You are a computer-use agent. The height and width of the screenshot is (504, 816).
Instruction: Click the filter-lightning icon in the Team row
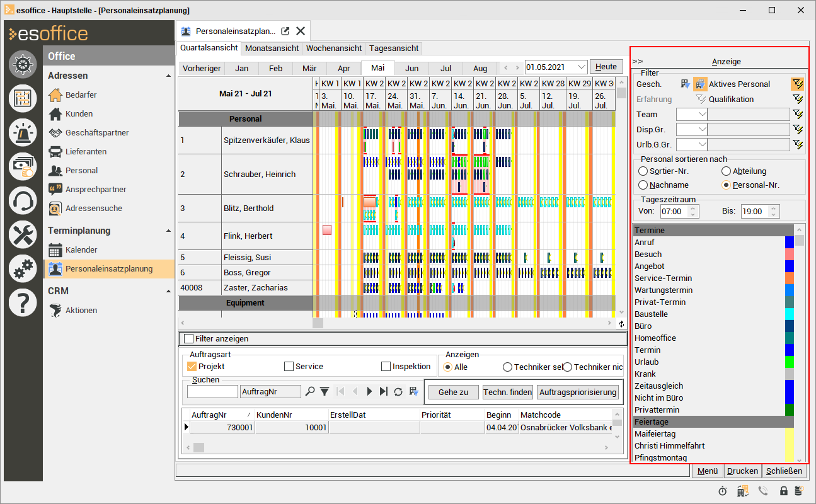[798, 114]
